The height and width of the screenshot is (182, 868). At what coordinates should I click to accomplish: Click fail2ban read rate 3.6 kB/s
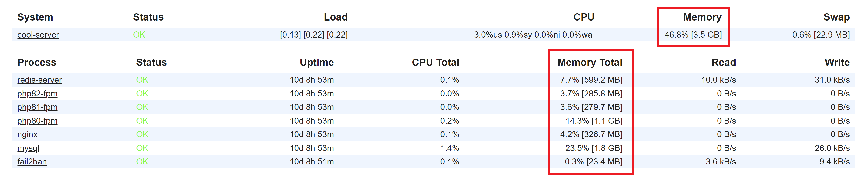point(721,162)
